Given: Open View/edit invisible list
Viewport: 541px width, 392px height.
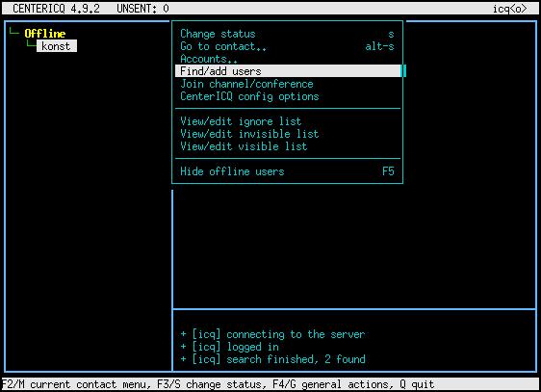Looking at the screenshot, I should pos(288,134).
